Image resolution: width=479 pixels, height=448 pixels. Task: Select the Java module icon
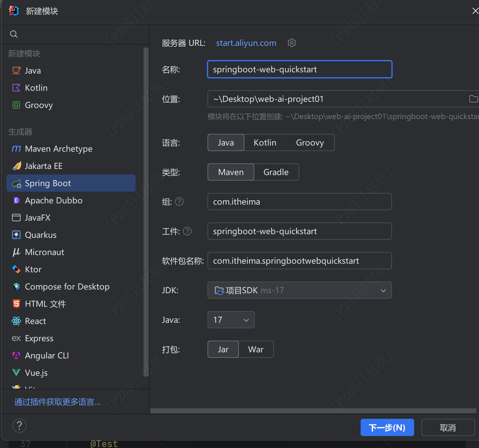(16, 70)
